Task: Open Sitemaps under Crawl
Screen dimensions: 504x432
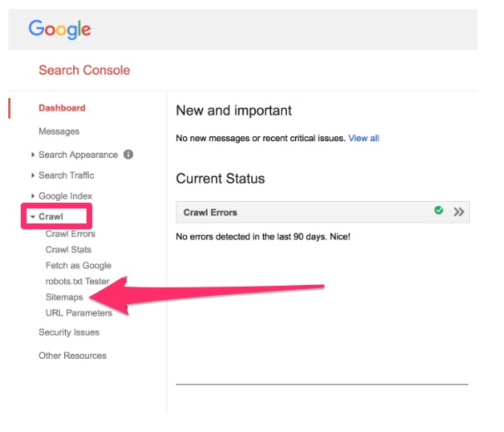Action: [x=64, y=297]
